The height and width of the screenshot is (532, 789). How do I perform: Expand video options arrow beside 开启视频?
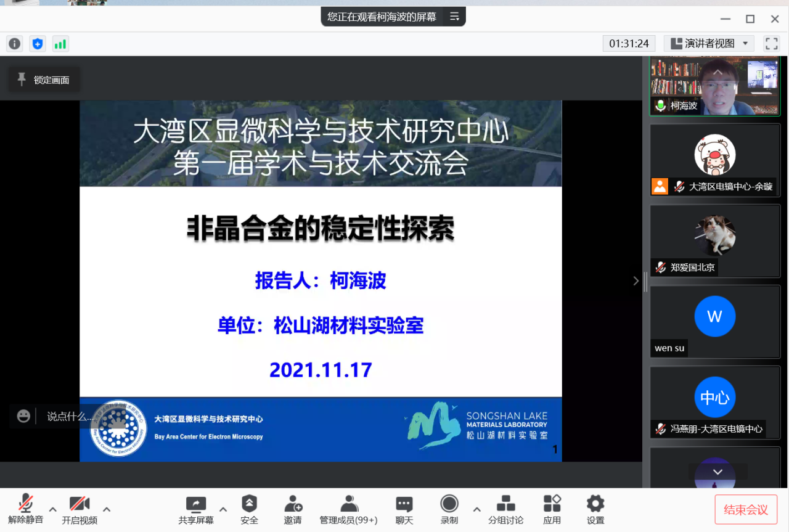click(107, 509)
